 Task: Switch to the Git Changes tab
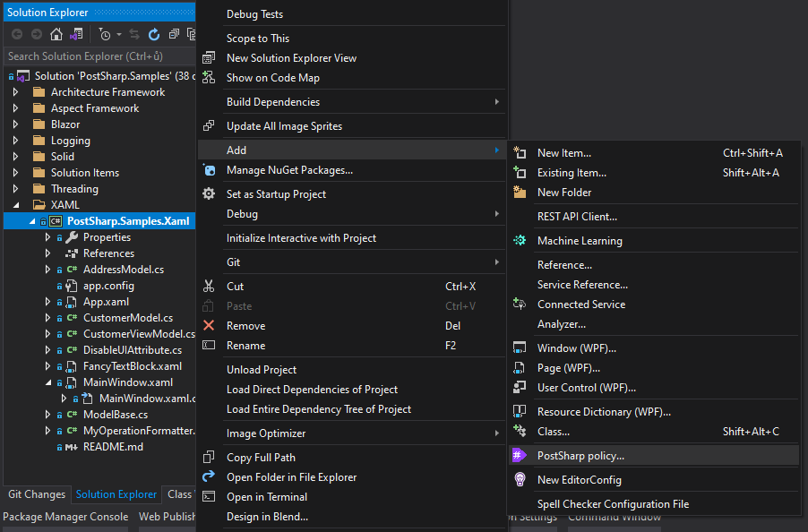37,493
